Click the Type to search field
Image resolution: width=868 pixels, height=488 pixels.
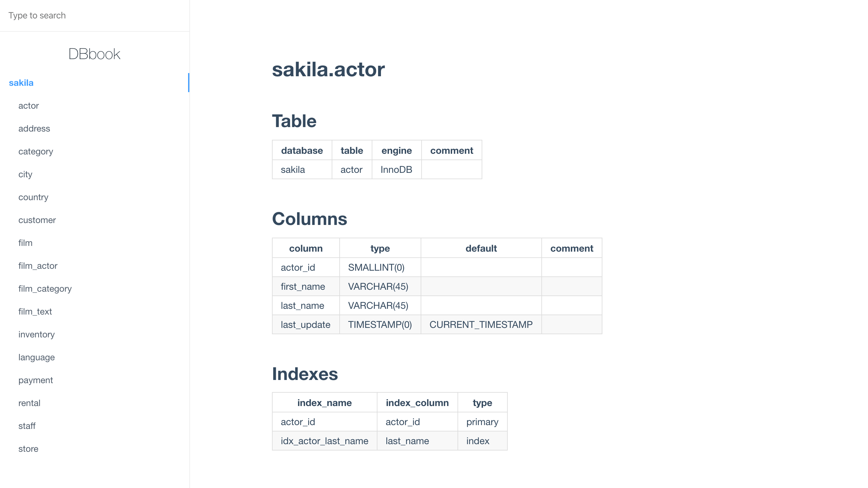pos(94,16)
